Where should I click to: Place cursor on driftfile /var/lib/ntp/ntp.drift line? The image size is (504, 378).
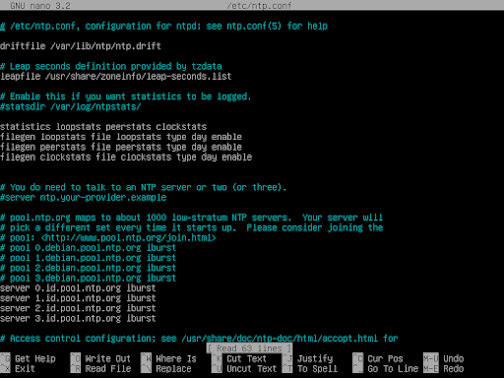click(80, 46)
